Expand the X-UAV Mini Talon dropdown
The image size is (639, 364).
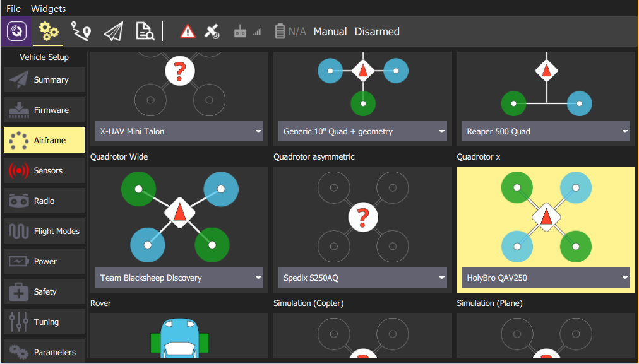click(179, 132)
